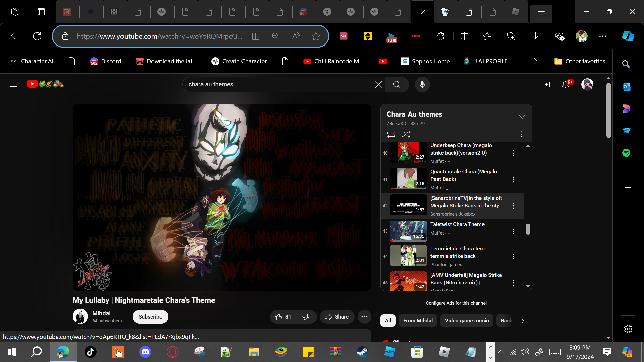Clear the search box text
644x362 pixels.
pos(378,84)
